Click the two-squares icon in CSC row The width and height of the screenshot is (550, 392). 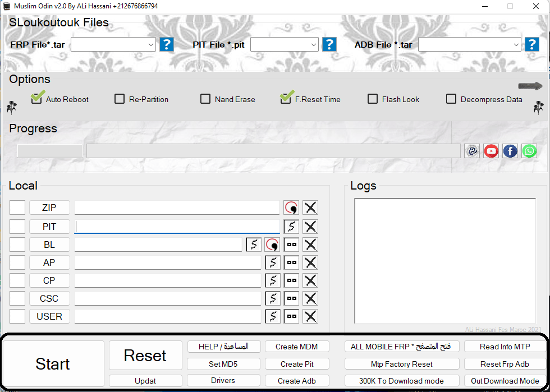[291, 298]
